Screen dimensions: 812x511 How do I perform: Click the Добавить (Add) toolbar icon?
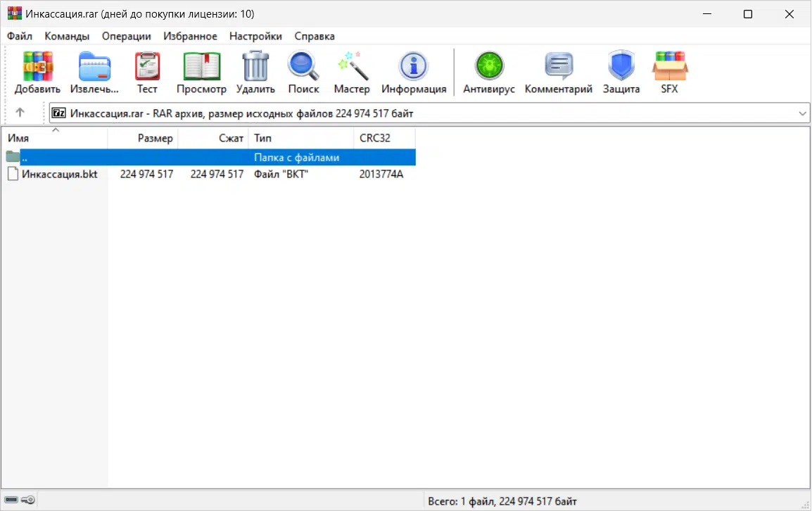point(37,66)
